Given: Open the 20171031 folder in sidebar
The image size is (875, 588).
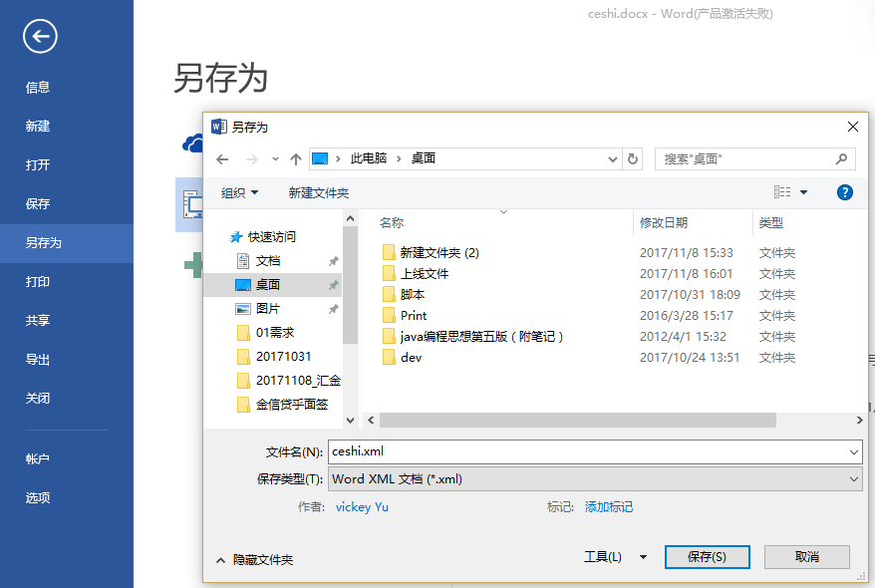Looking at the screenshot, I should click(274, 357).
